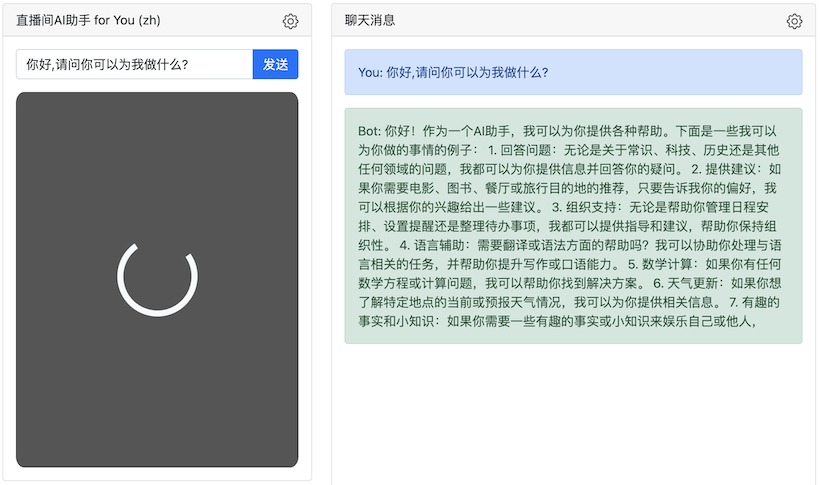Open settings gear in 直播间AI助手 panel header

(290, 21)
